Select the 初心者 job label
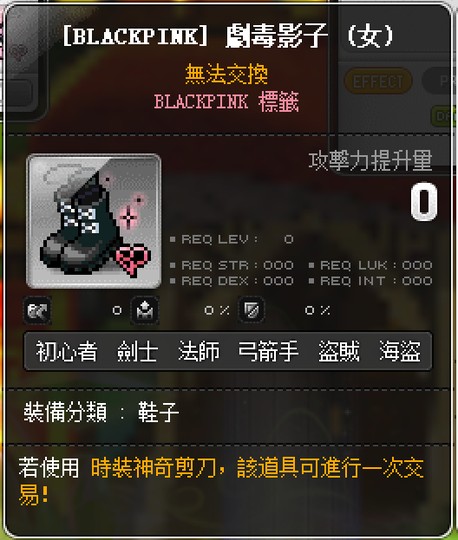The height and width of the screenshot is (540, 458). [66, 352]
